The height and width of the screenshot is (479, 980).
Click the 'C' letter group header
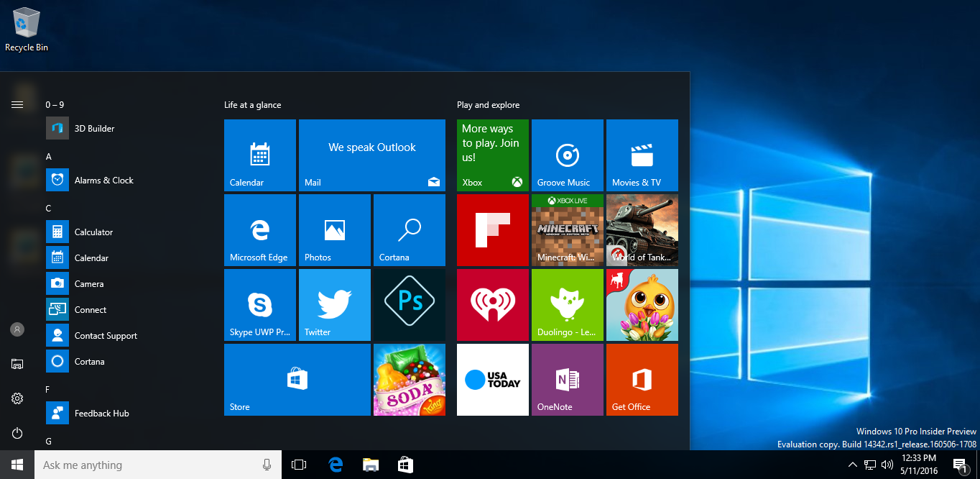(49, 209)
